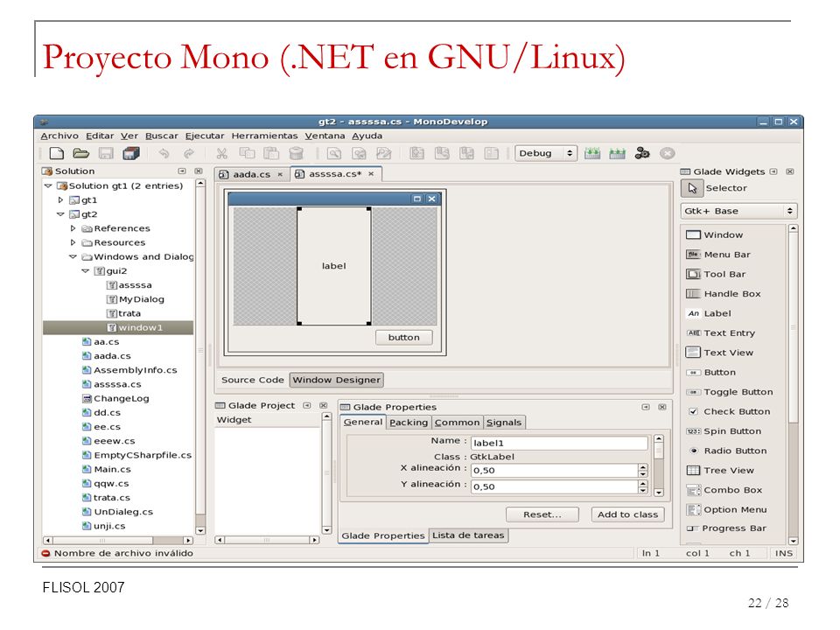Pick the Progress Bar widget
Viewport: 840px width, 630px height.
[x=726, y=528]
